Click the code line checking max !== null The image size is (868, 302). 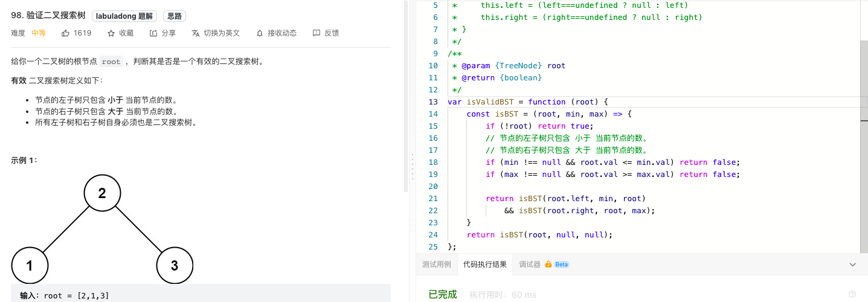click(x=612, y=175)
